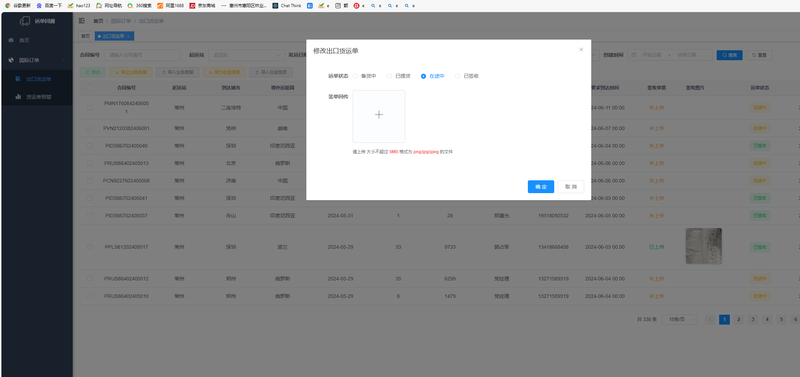Cancel the dialog with the 取消 button
Image resolution: width=800 pixels, height=377 pixels.
pos(570,187)
